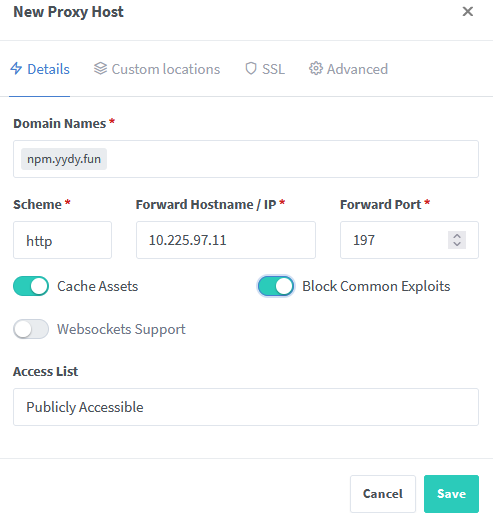Decrement Forward Port with down arrow
This screenshot has height=513, width=493.
click(x=457, y=244)
